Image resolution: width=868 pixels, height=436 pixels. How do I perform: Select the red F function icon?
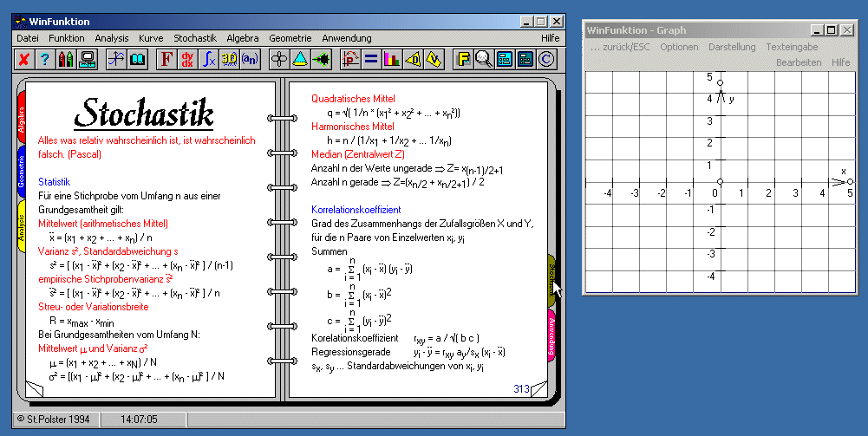(x=166, y=59)
